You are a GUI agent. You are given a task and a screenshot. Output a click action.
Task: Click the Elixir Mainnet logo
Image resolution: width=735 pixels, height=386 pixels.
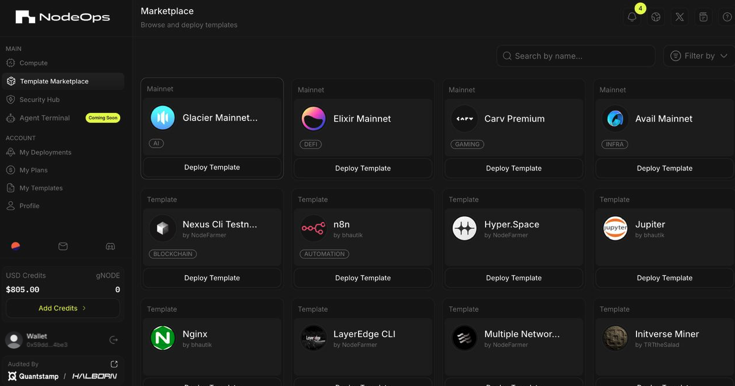tap(314, 118)
